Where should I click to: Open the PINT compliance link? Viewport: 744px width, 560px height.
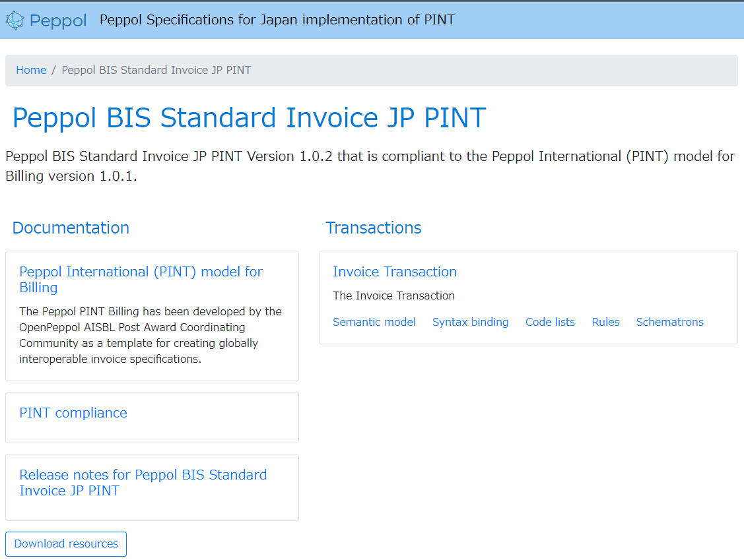pyautogui.click(x=73, y=413)
